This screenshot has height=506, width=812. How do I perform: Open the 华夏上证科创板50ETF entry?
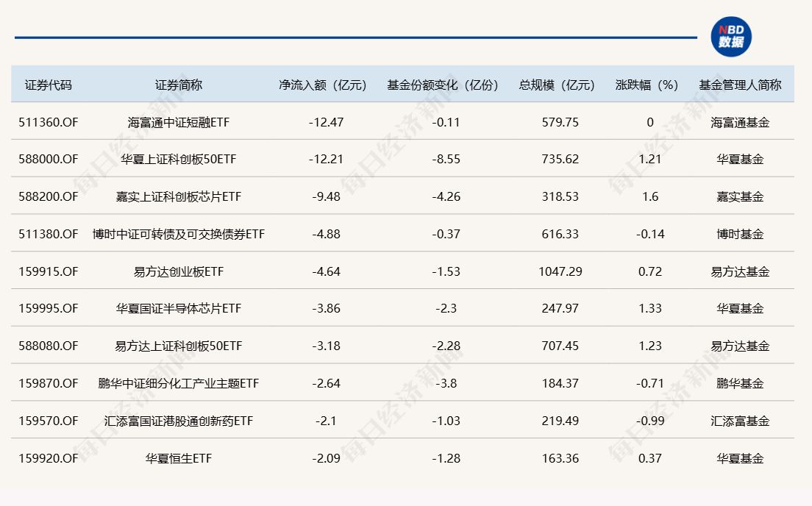(179, 159)
